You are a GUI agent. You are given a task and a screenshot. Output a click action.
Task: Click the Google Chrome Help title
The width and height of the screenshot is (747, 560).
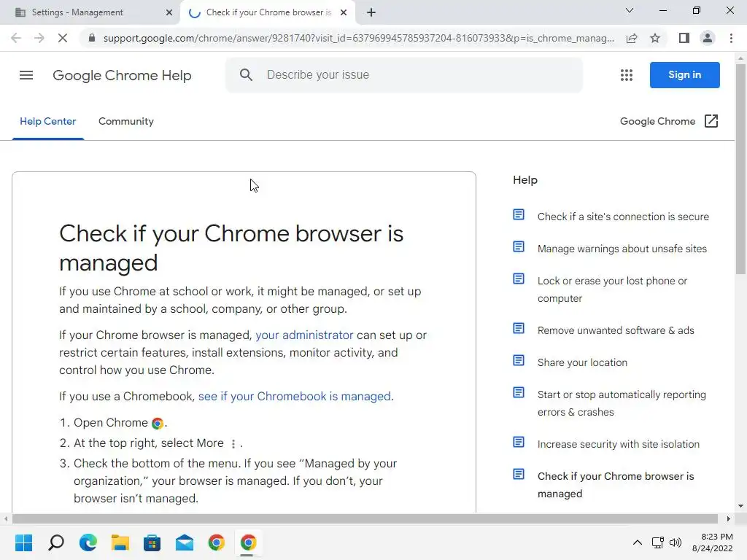pyautogui.click(x=122, y=75)
